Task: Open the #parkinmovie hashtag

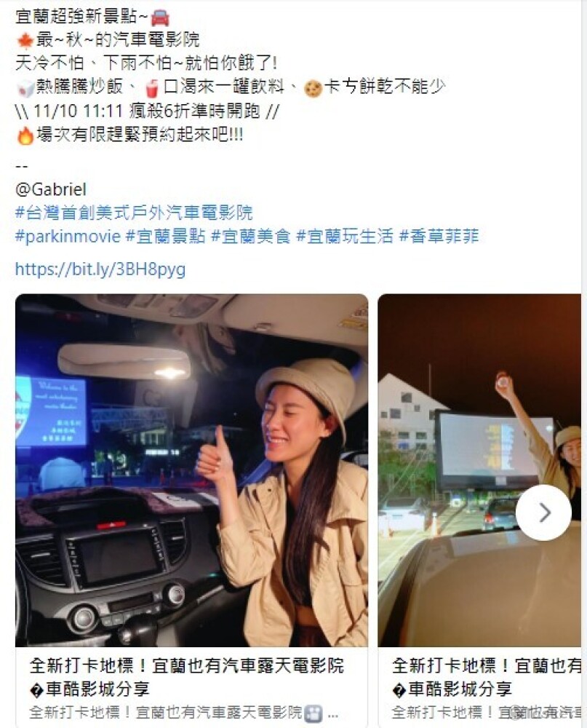Action: (x=68, y=236)
